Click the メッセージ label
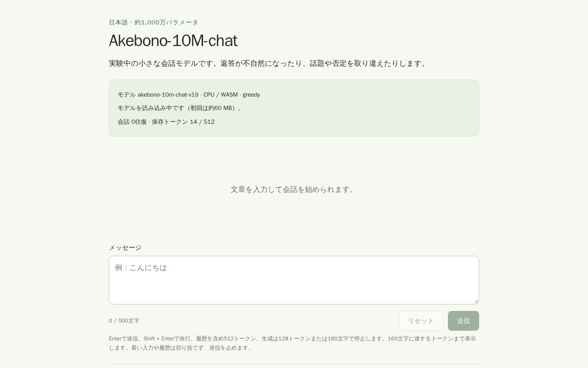This screenshot has height=368, width=588. pos(125,247)
